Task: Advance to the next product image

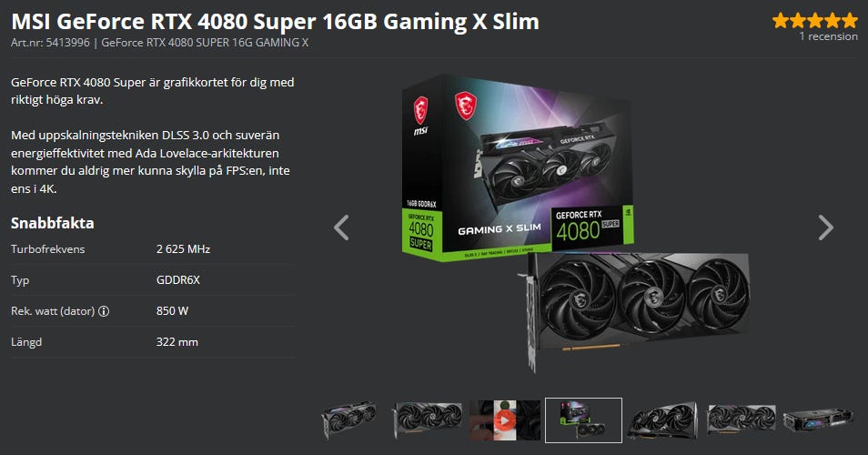Action: pos(825,227)
